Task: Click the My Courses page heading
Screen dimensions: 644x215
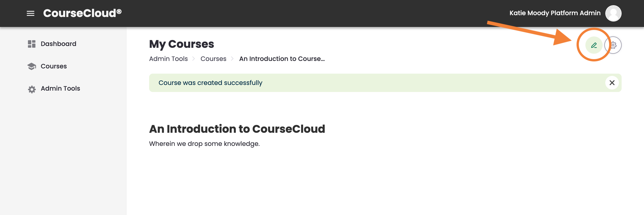Action: coord(181,44)
